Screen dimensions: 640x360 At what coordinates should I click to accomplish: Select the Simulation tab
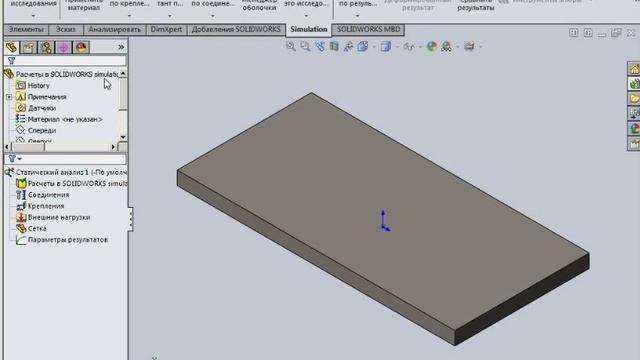coord(309,29)
